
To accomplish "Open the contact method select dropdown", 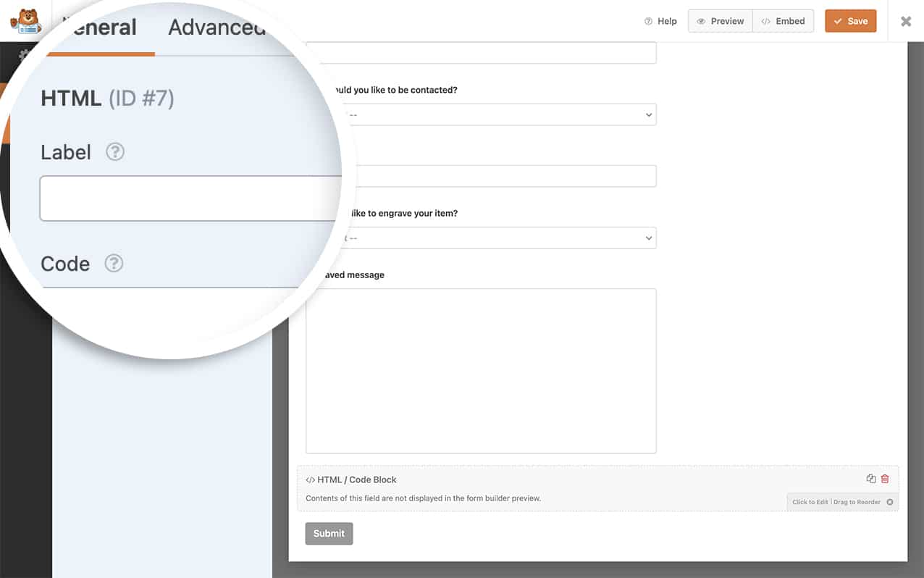I will click(x=647, y=114).
